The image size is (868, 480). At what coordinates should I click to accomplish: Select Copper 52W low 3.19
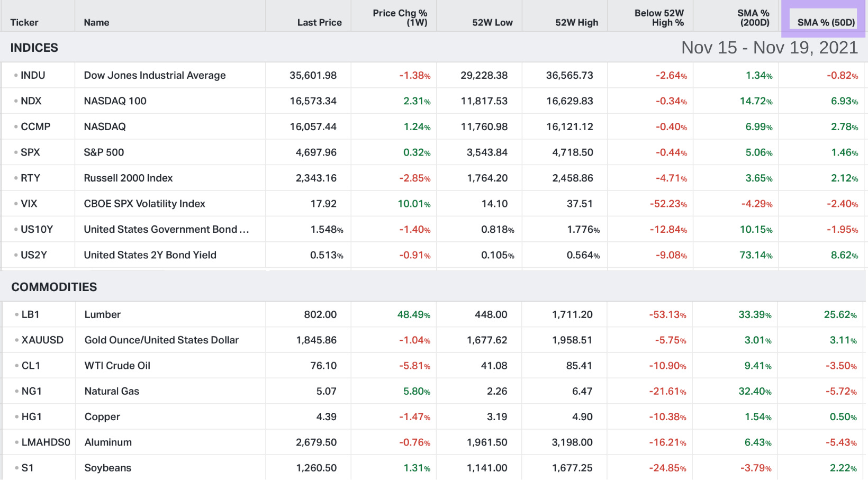click(497, 416)
